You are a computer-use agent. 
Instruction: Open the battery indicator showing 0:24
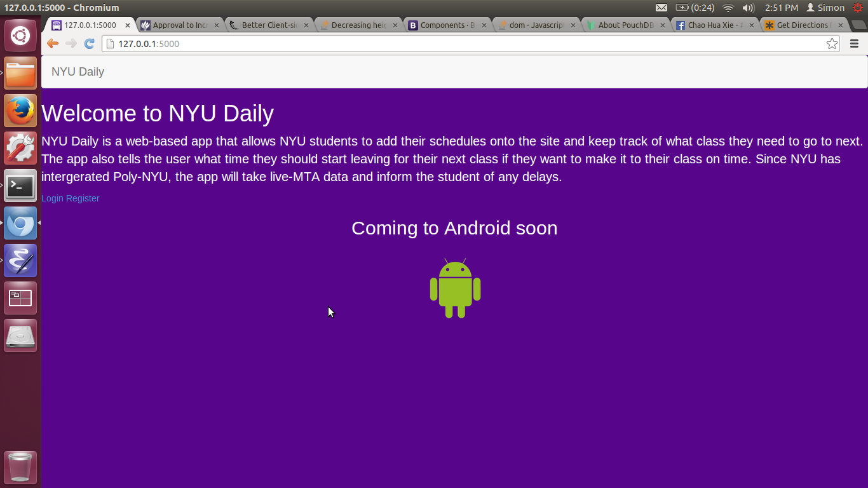[x=695, y=8]
